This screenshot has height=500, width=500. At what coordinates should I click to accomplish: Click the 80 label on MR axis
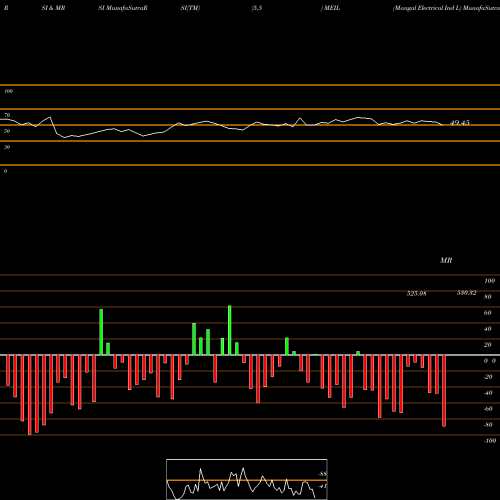point(488,297)
